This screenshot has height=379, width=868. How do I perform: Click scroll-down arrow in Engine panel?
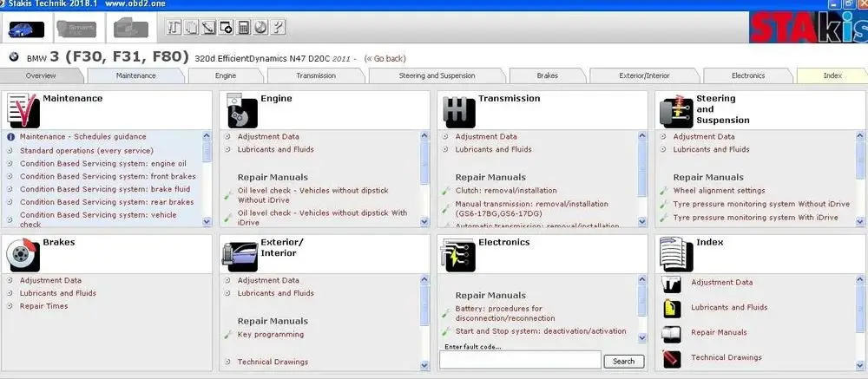pos(424,222)
